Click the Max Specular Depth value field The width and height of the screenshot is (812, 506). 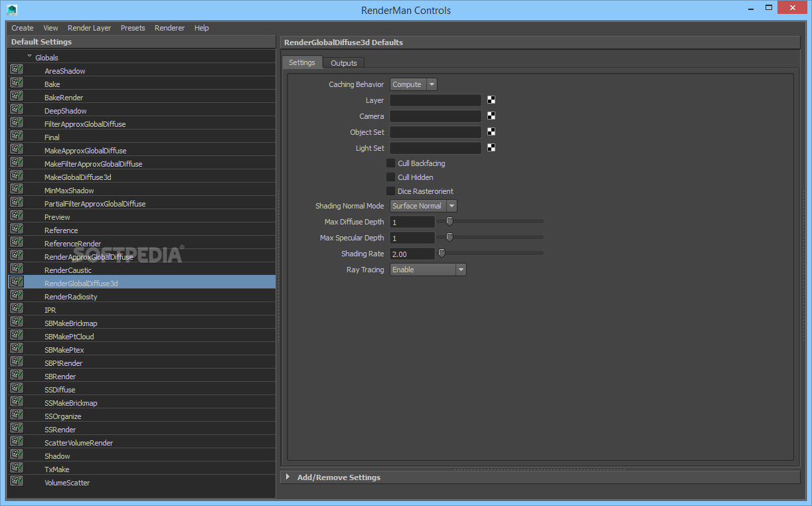click(412, 238)
